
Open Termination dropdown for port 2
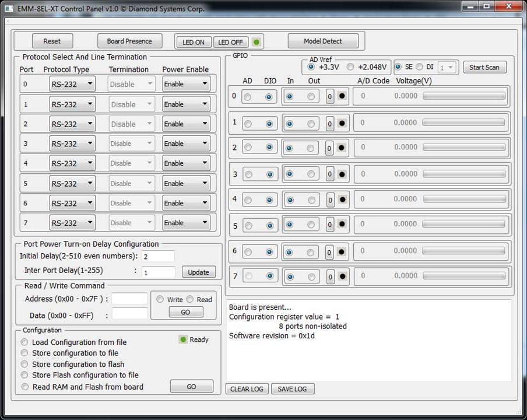(132, 124)
